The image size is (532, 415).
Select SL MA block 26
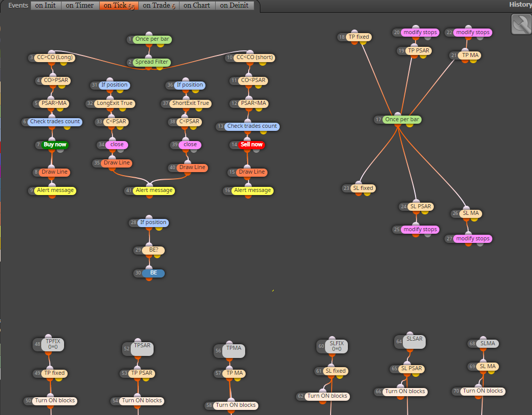pyautogui.click(x=471, y=214)
